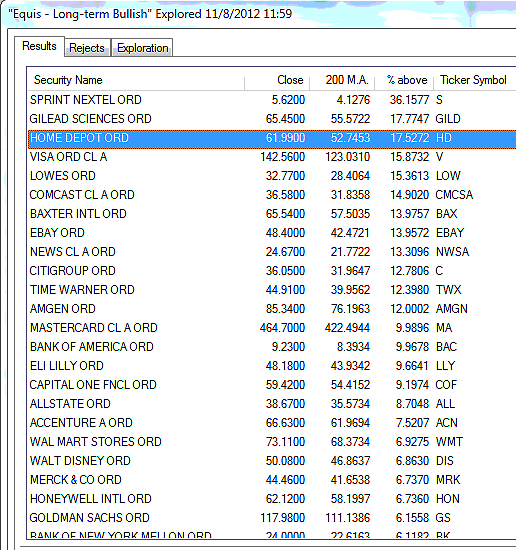Select the AMGEN ORD row

pos(272,309)
